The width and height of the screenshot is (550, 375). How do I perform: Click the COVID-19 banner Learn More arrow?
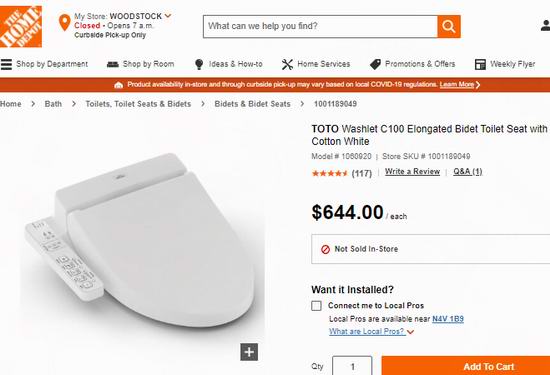click(478, 85)
